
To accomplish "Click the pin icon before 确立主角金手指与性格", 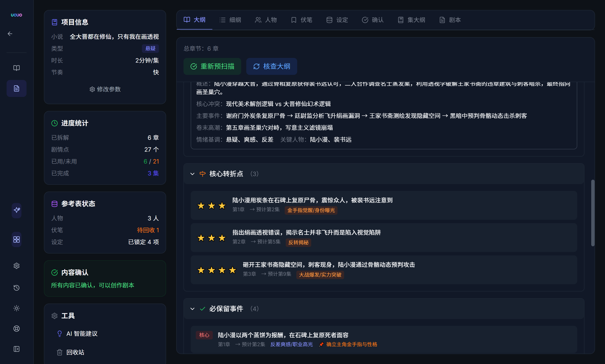I will (x=321, y=345).
